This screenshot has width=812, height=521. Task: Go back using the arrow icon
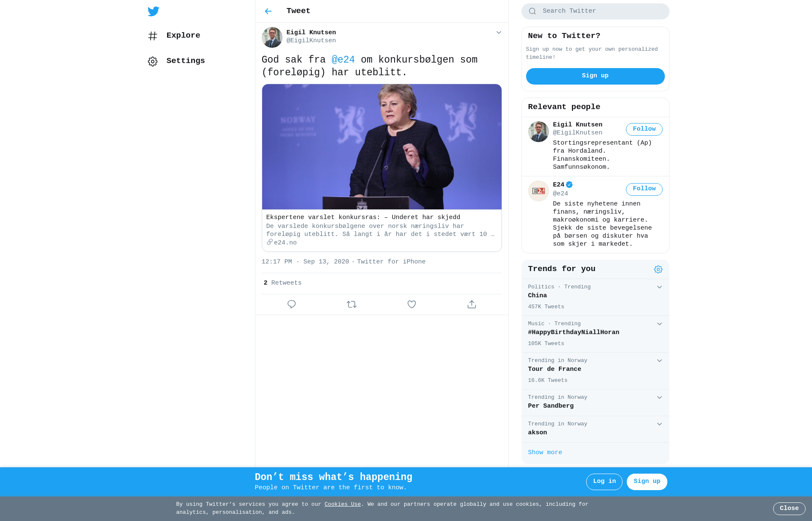pyautogui.click(x=268, y=11)
